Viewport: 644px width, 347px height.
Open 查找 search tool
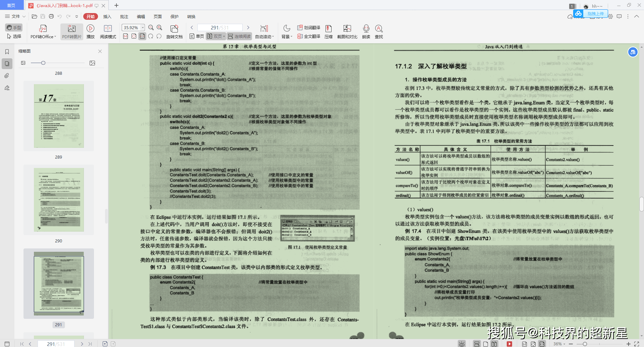379,32
